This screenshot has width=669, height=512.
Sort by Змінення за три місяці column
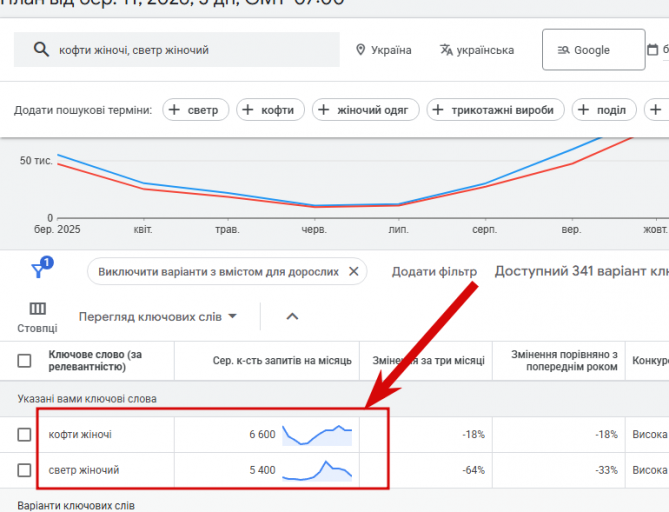point(428,361)
